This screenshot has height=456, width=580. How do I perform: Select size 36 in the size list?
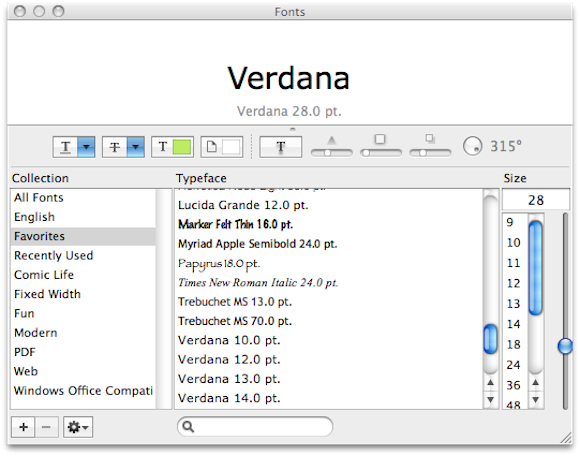point(515,385)
